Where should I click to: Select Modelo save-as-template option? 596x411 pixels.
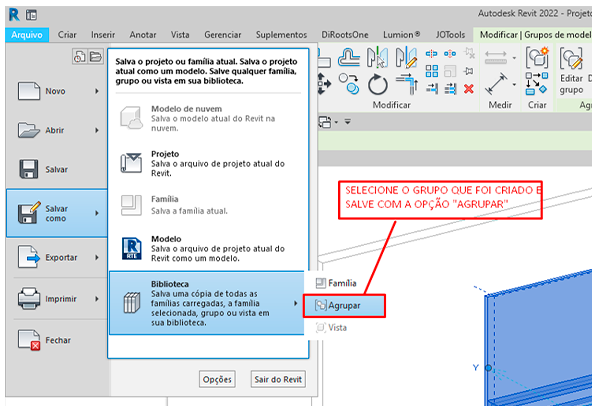point(208,249)
